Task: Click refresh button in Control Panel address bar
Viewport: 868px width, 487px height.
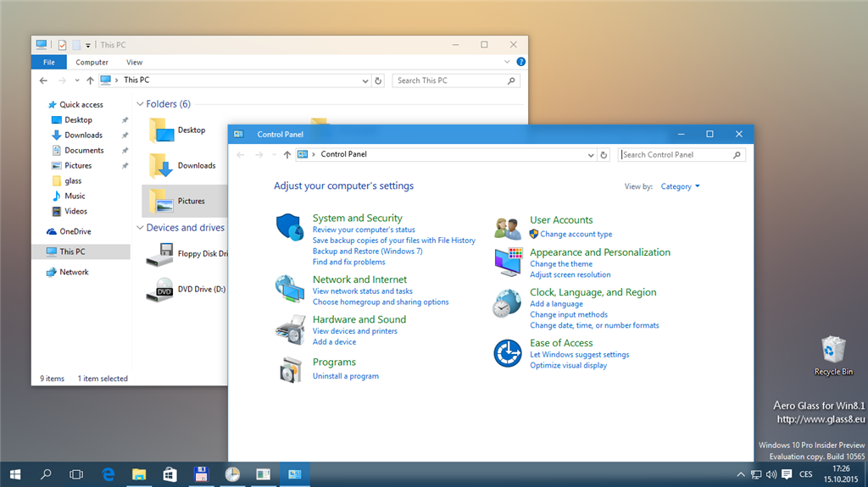Action: coord(604,155)
